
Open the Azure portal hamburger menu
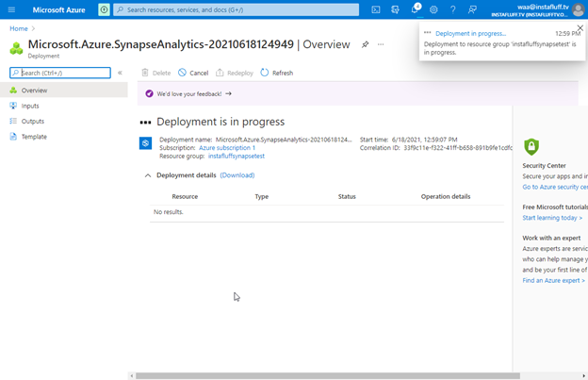point(11,9)
